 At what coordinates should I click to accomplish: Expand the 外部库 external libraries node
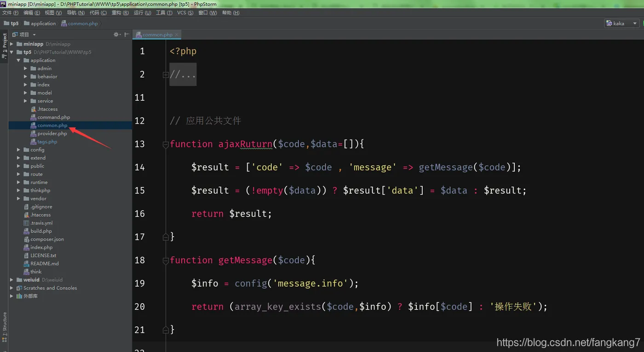(x=12, y=296)
